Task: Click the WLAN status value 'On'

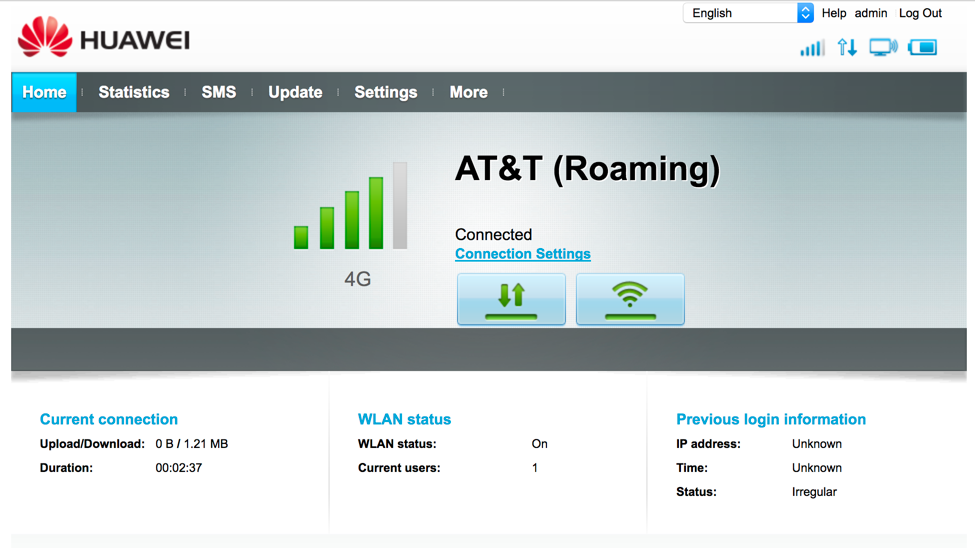Action: point(539,444)
